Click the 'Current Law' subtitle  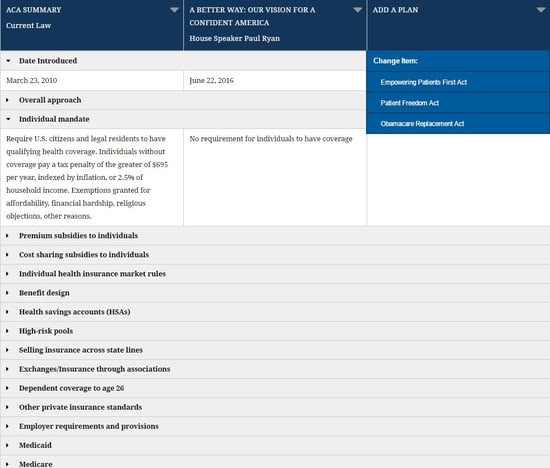click(x=28, y=26)
